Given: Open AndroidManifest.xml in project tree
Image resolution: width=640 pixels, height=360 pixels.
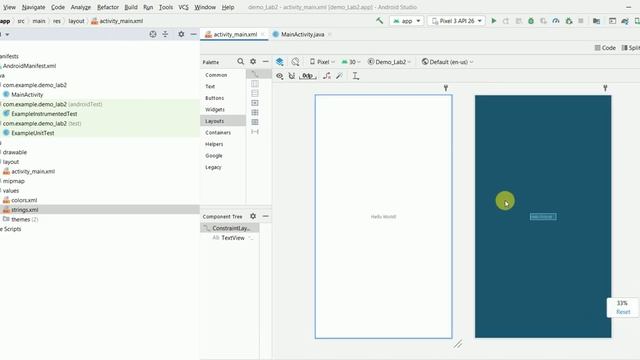Looking at the screenshot, I should tap(29, 66).
